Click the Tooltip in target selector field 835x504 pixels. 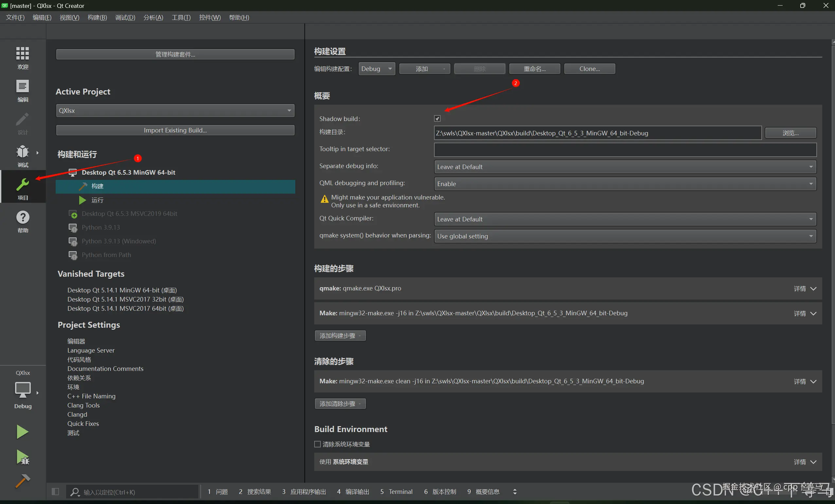point(625,149)
